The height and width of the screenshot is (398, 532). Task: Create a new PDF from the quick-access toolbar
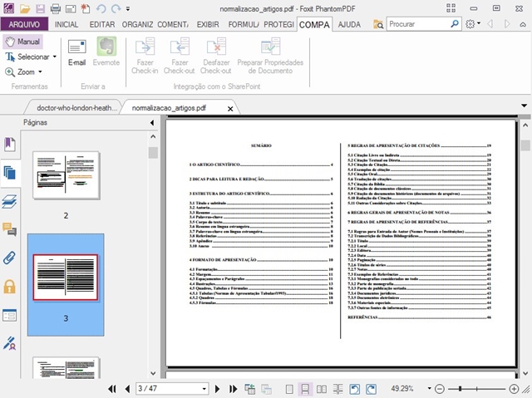pos(86,8)
